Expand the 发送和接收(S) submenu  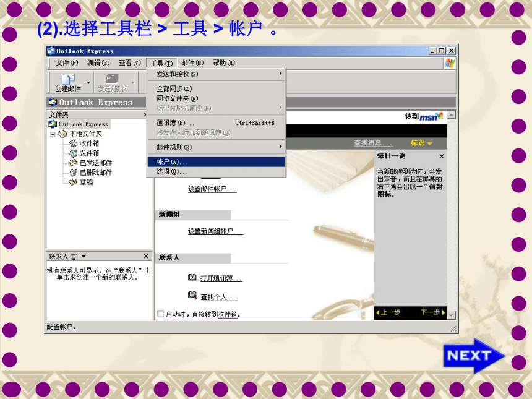216,74
